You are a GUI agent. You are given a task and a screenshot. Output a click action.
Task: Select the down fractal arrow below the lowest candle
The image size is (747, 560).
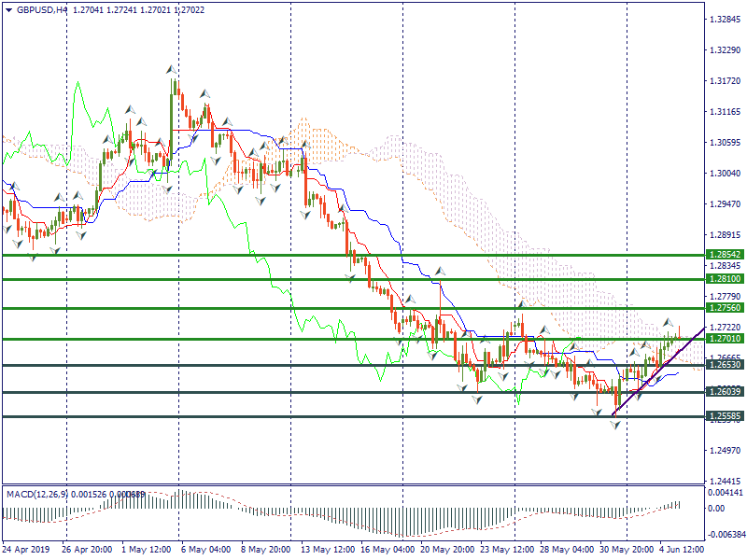[x=615, y=425]
